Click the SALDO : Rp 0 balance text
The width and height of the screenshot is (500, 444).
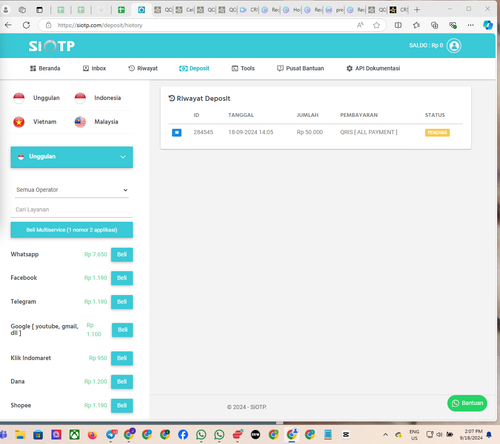click(x=426, y=45)
